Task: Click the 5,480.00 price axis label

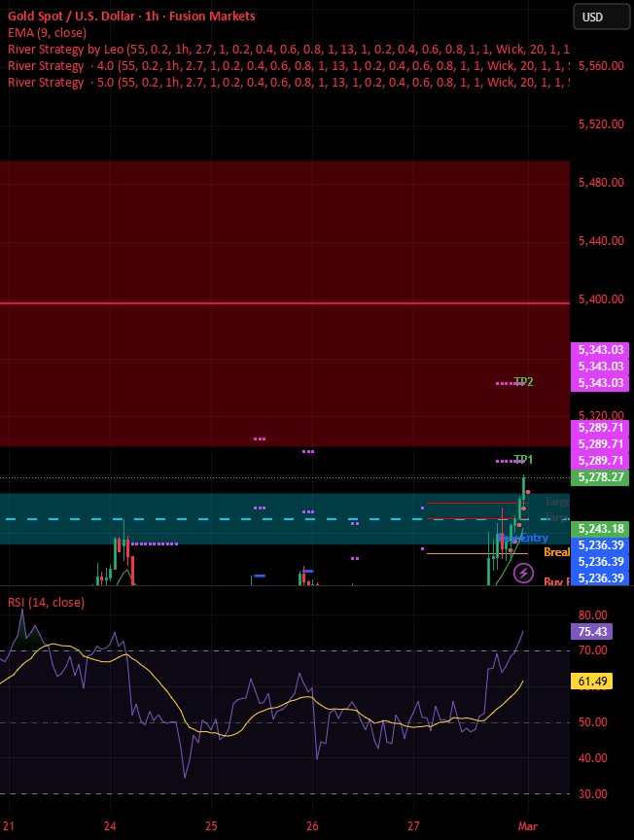Action: pyautogui.click(x=601, y=183)
